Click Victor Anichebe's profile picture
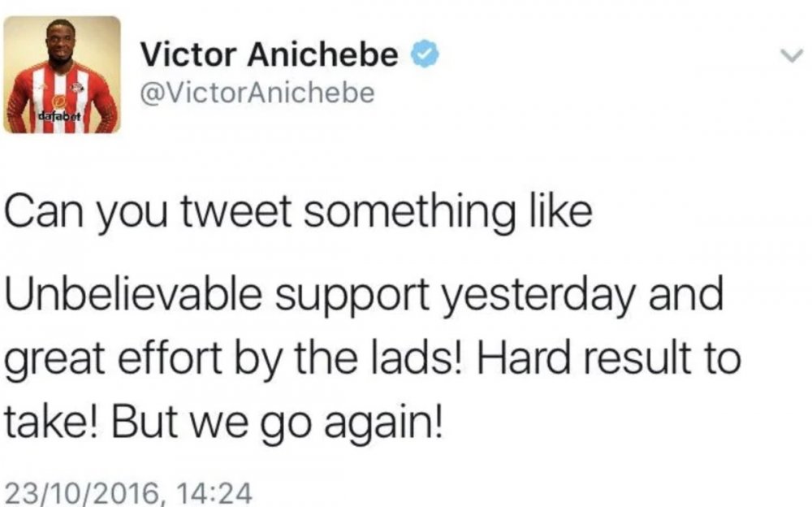Image resolution: width=812 pixels, height=507 pixels. click(63, 75)
